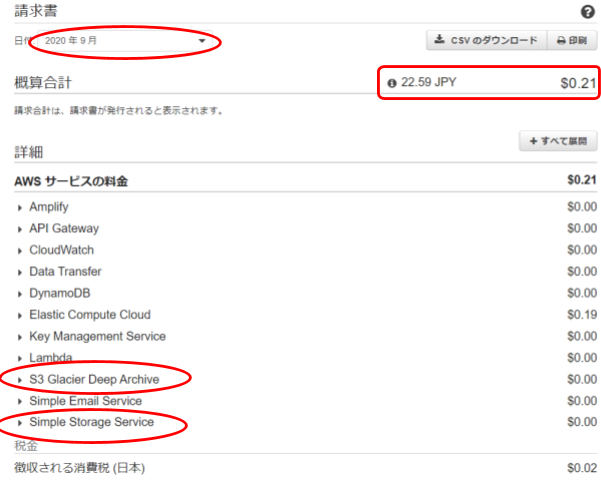This screenshot has width=601, height=483.
Task: Click the Data Transfer service name
Action: pyautogui.click(x=65, y=271)
